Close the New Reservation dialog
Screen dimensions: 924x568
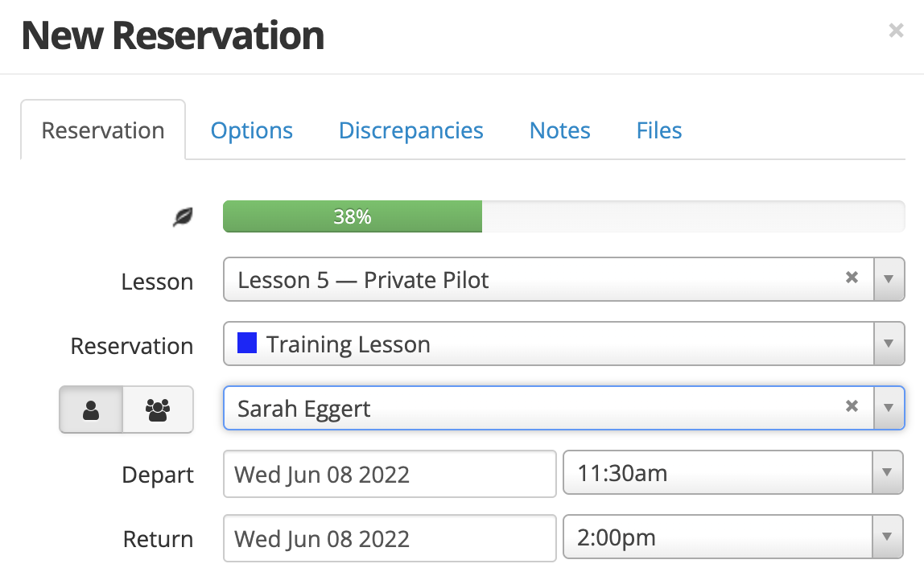point(896,30)
